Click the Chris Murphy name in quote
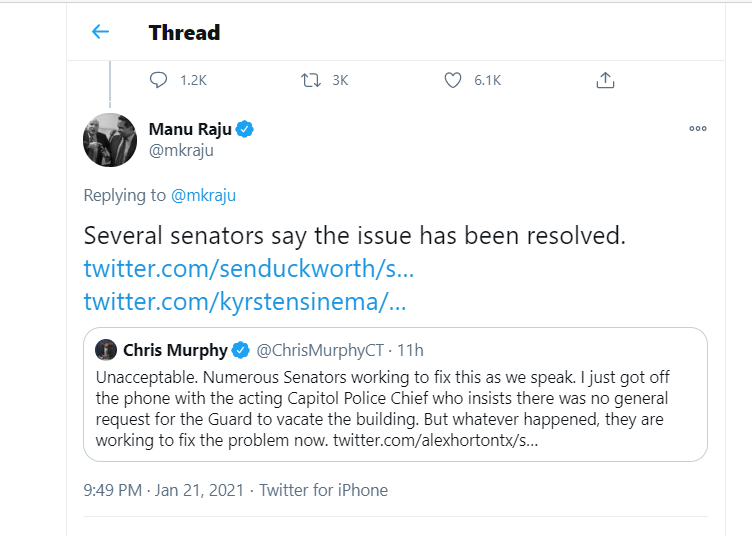This screenshot has width=752, height=536. pyautogui.click(x=175, y=350)
